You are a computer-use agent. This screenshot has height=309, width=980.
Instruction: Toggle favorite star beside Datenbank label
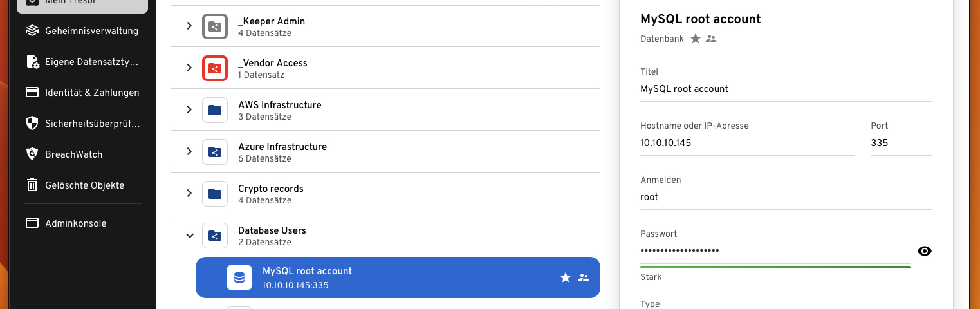point(696,39)
